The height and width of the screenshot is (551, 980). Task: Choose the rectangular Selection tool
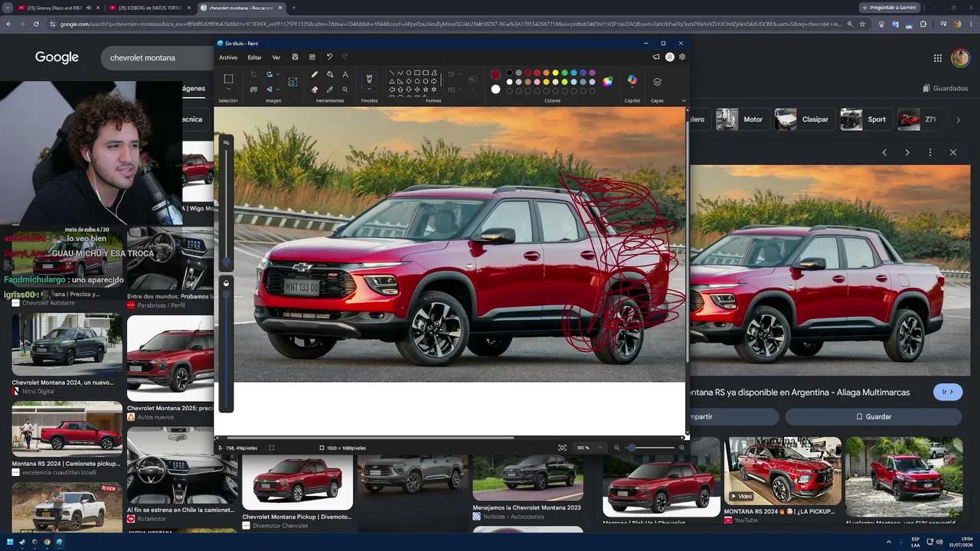click(x=228, y=79)
